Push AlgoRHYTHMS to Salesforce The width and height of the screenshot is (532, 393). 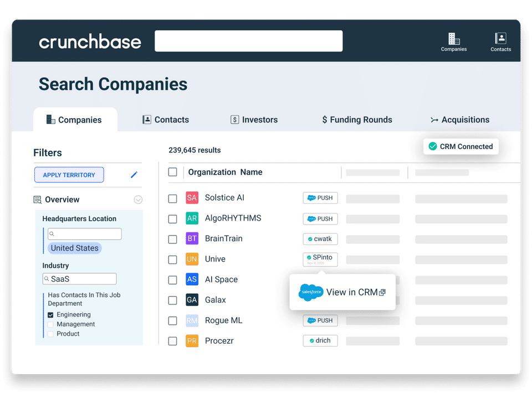[320, 219]
